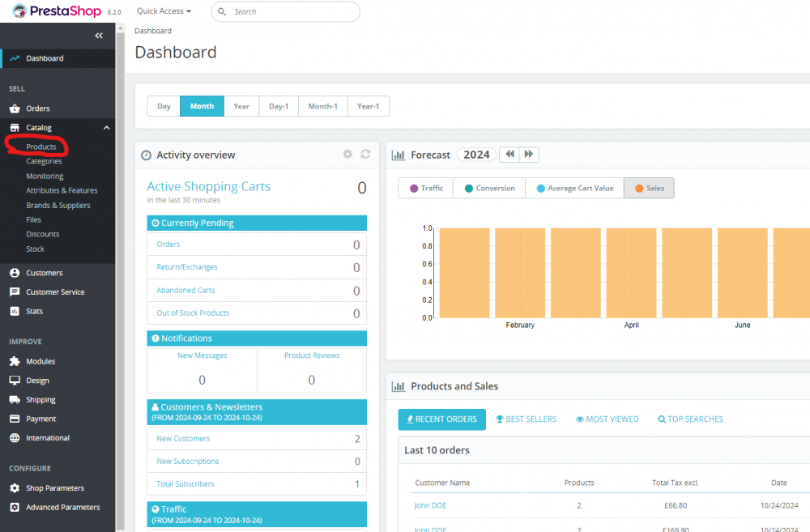Open the Quick Access dropdown
This screenshot has height=532, width=810.
163,11
